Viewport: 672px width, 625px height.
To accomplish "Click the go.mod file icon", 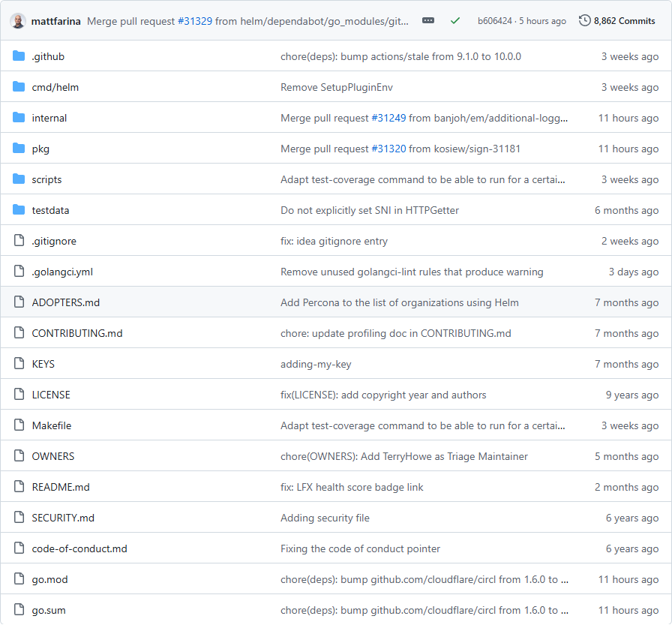I will [19, 579].
